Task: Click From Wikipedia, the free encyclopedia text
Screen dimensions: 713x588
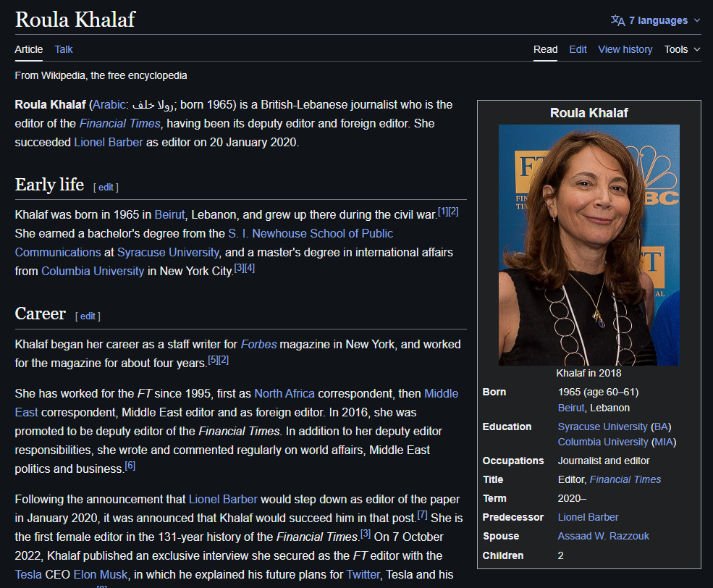Action: click(x=101, y=75)
